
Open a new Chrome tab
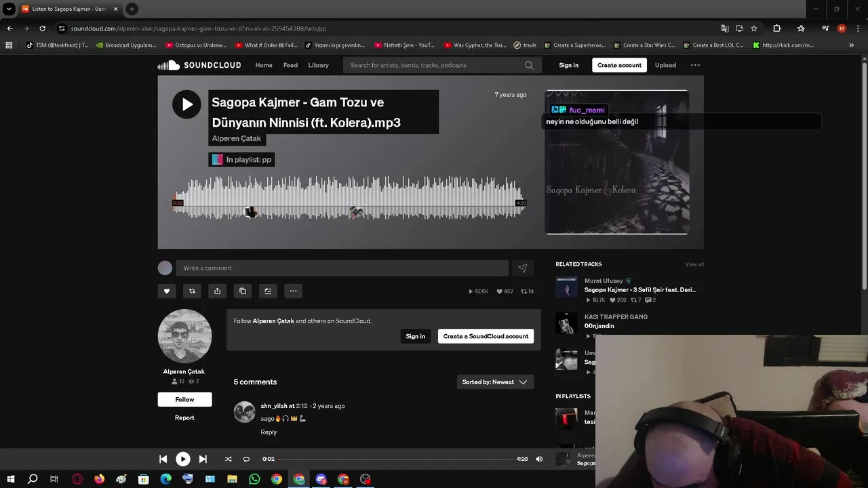pyautogui.click(x=132, y=9)
